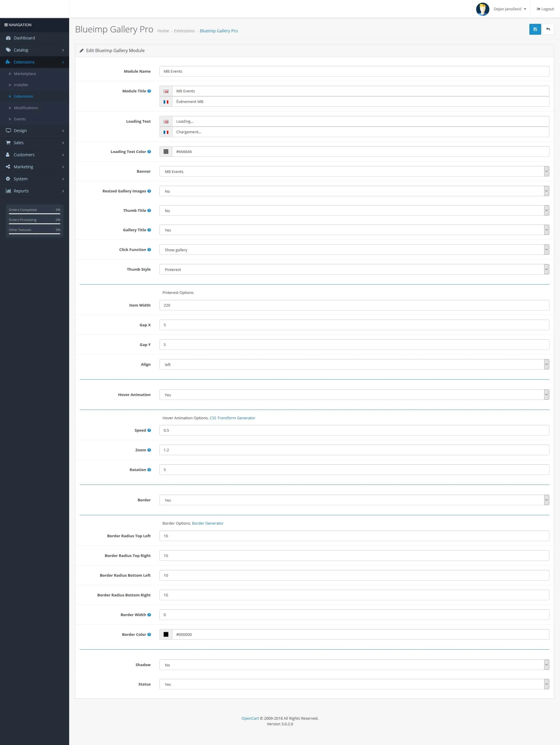Click the Sales cart icon
Image resolution: width=560 pixels, height=745 pixels.
[x=8, y=143]
